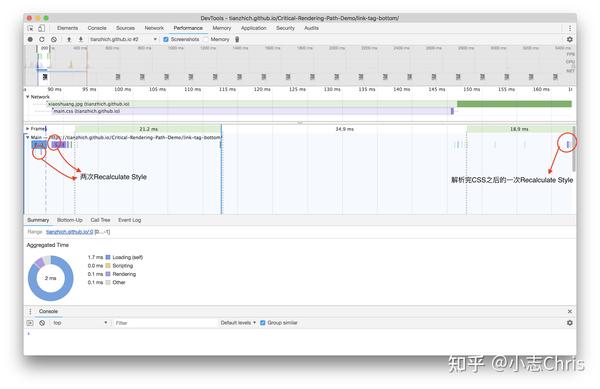Open the capture settings gear in Performance toolbar
600x389 pixels.
569,39
